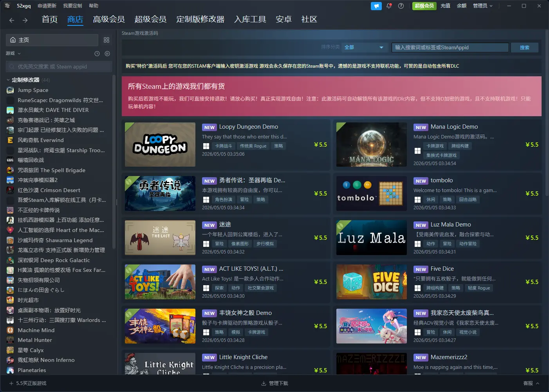This screenshot has height=392, width=549.
Task: Click the home icon in 主页 button
Action: pos(13,40)
